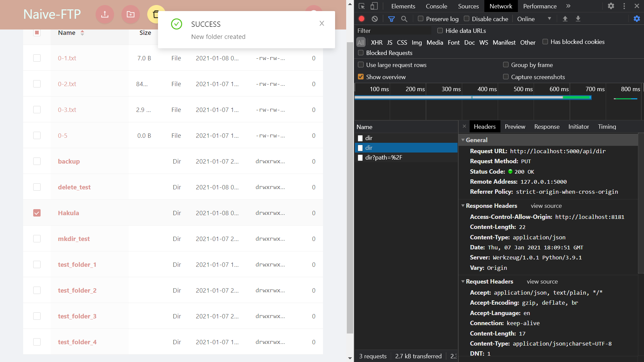Deselect the Hakula folder checkbox

tap(37, 213)
